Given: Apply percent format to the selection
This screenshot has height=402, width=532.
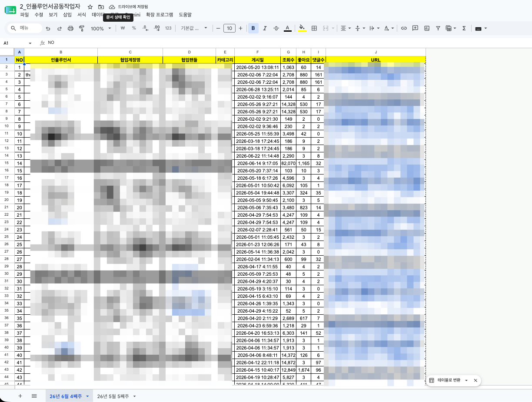Looking at the screenshot, I should pyautogui.click(x=134, y=28).
